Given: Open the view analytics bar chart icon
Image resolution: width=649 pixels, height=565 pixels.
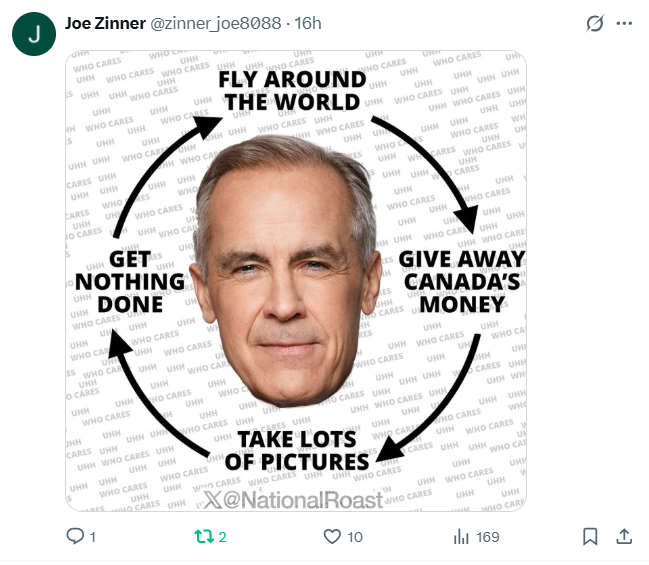Looking at the screenshot, I should pyautogui.click(x=462, y=537).
